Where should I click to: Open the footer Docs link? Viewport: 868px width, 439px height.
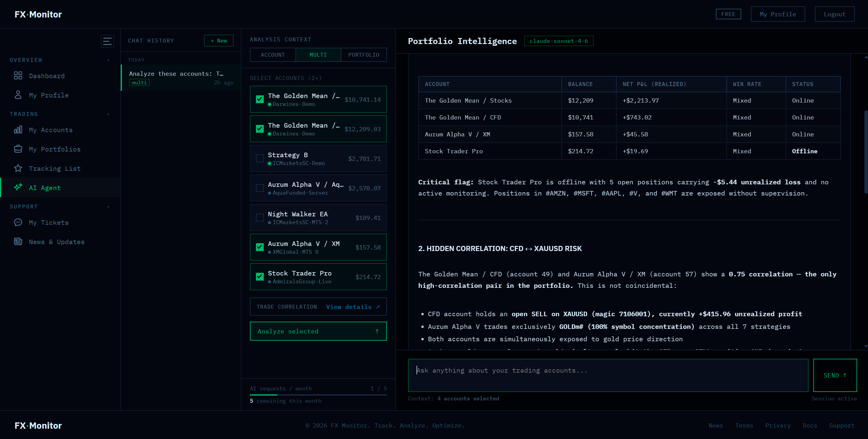[x=810, y=425]
